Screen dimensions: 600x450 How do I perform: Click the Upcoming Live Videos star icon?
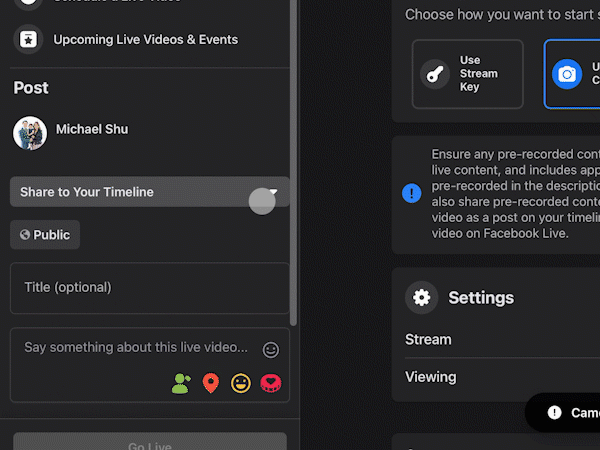(x=28, y=39)
